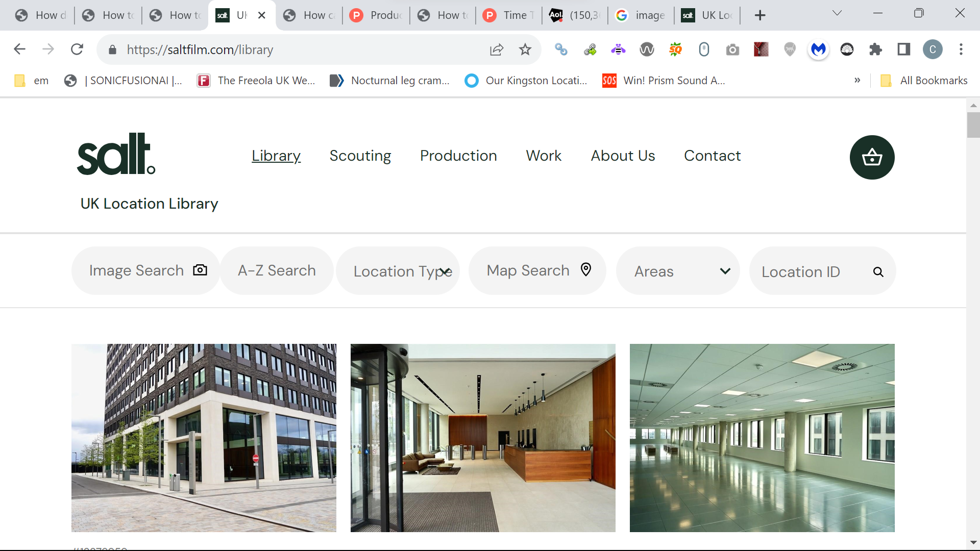
Task: Open the Chrome extensions puzzle icon
Action: [x=876, y=49]
